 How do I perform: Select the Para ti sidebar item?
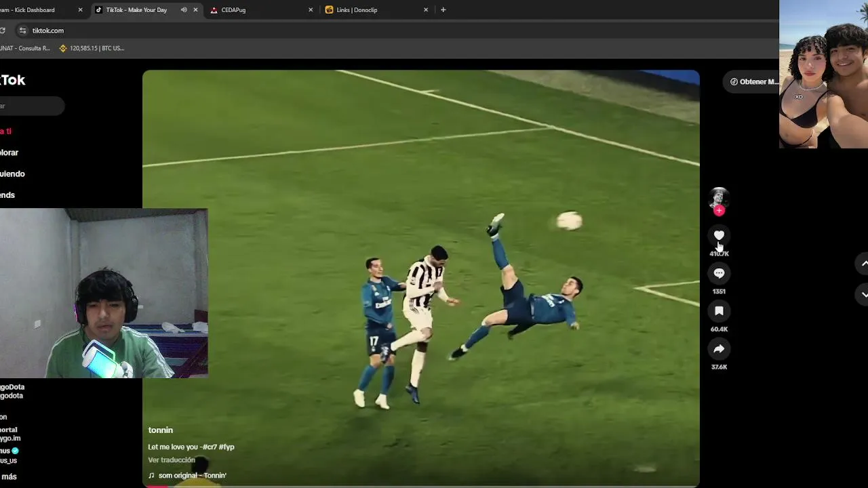tap(5, 131)
